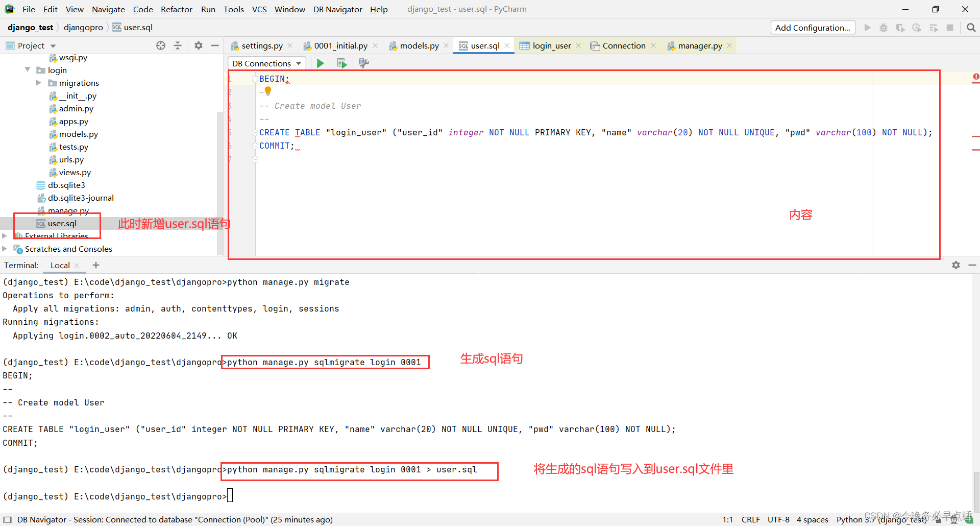Open DB Navigator connection settings wrench icon

(363, 63)
